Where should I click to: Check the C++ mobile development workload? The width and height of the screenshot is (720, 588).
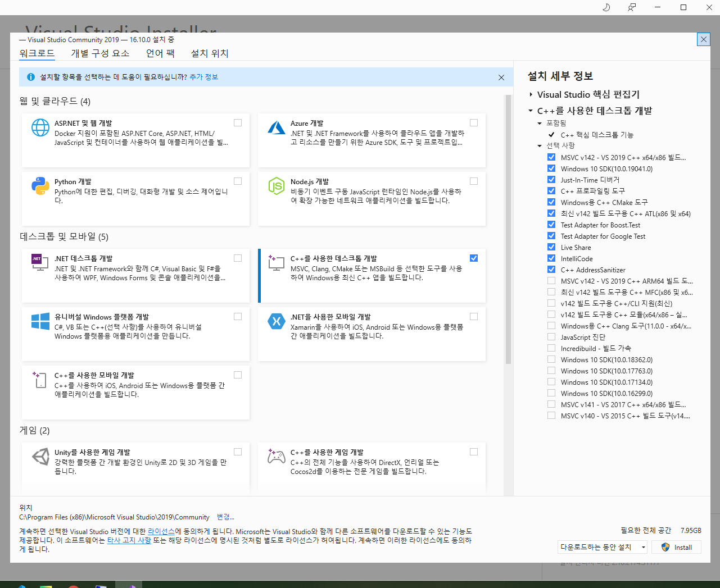click(238, 375)
